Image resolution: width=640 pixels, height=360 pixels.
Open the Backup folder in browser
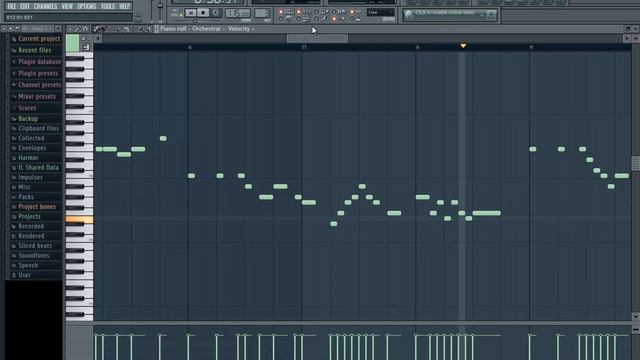(28, 118)
